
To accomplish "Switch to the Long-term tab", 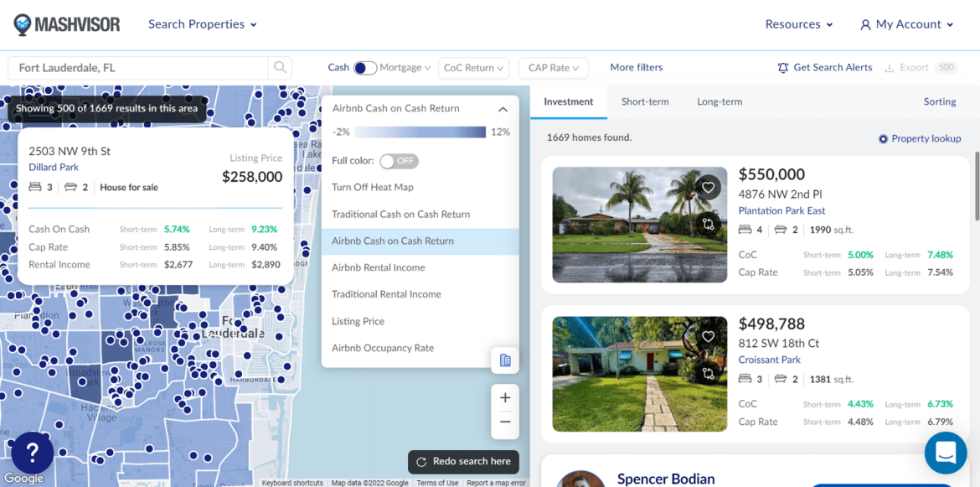I will tap(720, 101).
